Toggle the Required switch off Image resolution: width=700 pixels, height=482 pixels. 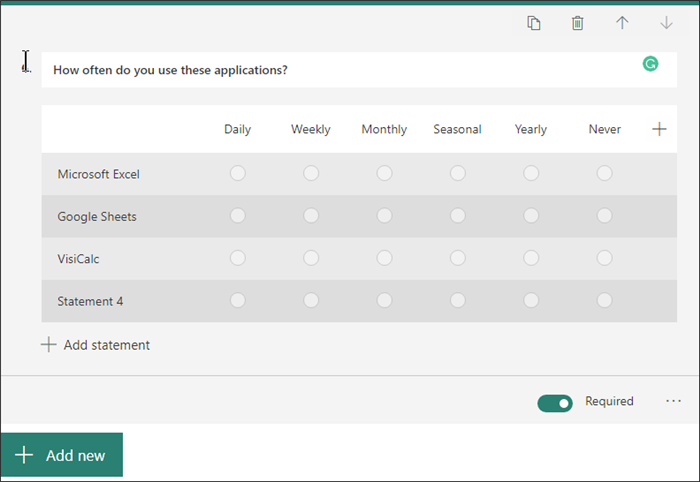coord(555,402)
